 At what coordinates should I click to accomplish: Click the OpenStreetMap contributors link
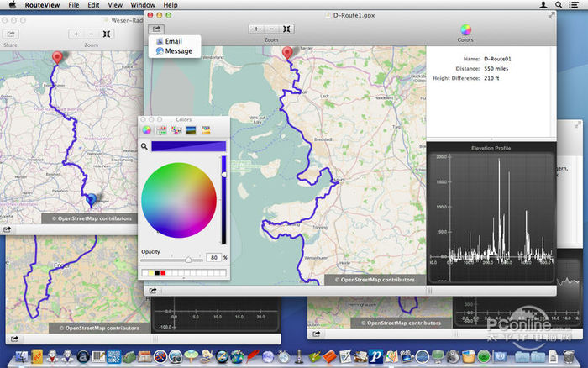[377, 280]
